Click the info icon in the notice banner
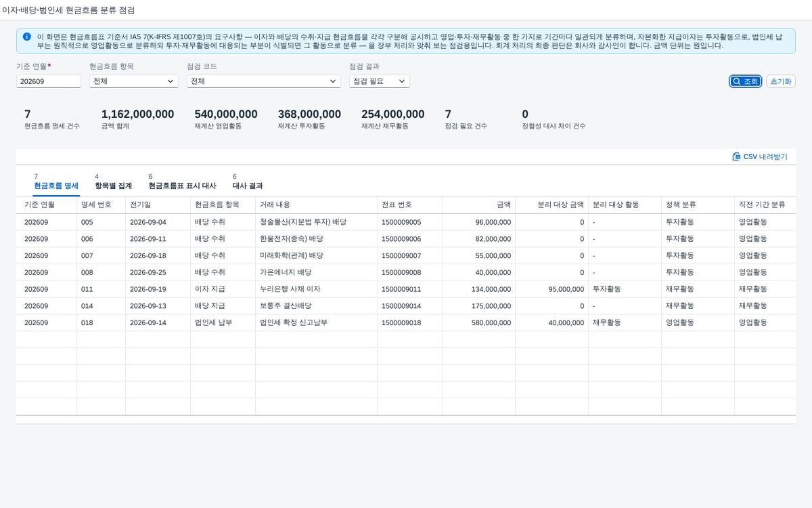The image size is (812, 508). [26, 37]
